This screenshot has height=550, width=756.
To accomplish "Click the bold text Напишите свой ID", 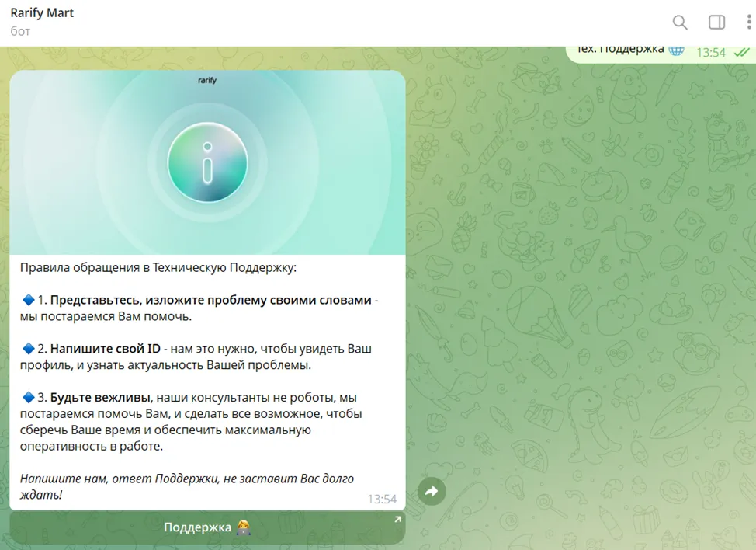I will (x=105, y=349).
